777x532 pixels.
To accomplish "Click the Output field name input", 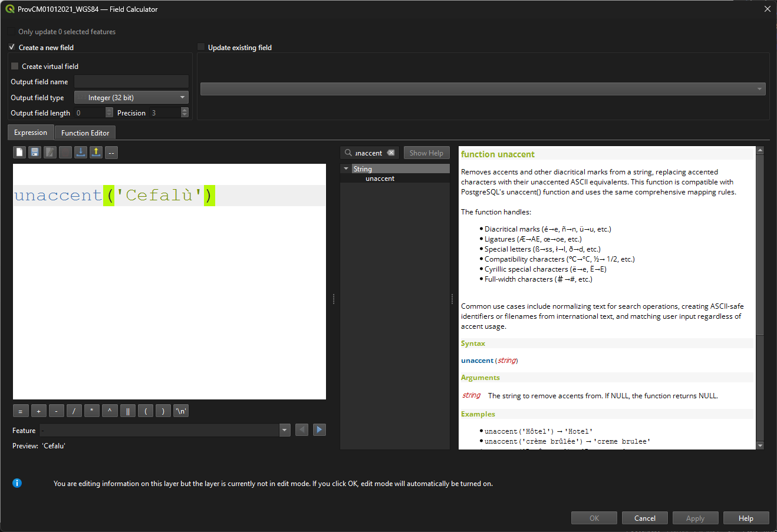I will click(131, 82).
